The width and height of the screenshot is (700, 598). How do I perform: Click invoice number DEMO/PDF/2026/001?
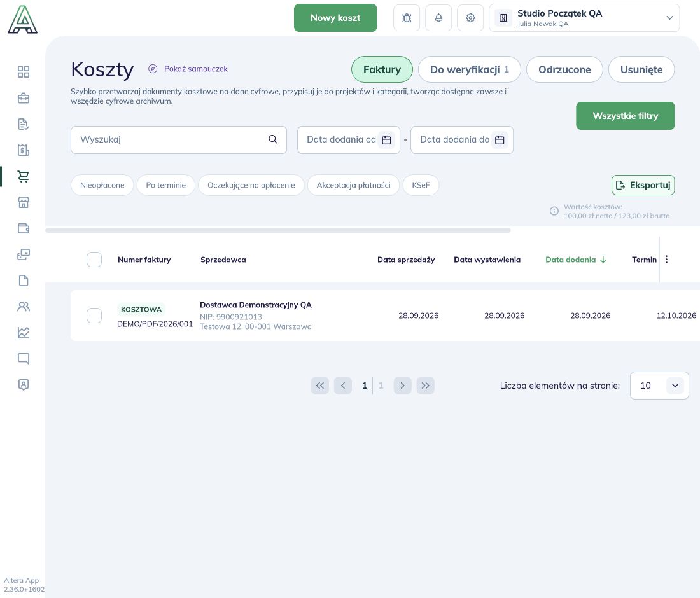(155, 324)
